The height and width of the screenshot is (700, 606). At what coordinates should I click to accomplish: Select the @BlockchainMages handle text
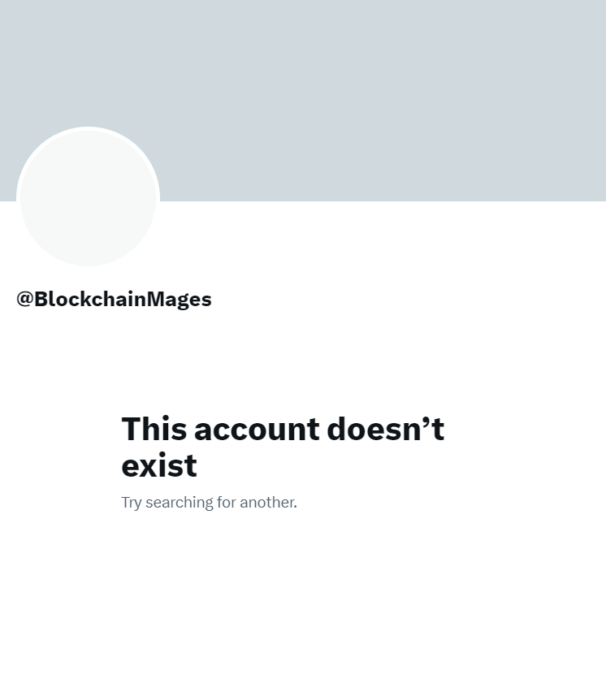pyautogui.click(x=114, y=299)
